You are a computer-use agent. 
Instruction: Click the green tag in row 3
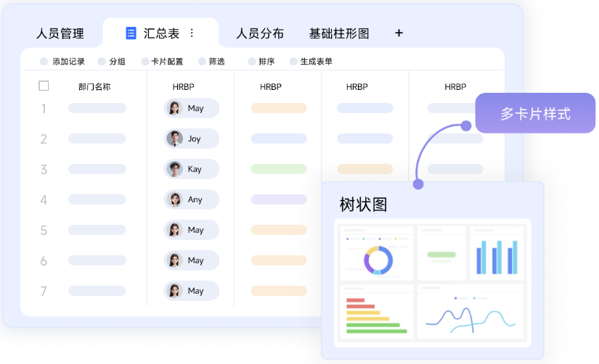tap(279, 169)
